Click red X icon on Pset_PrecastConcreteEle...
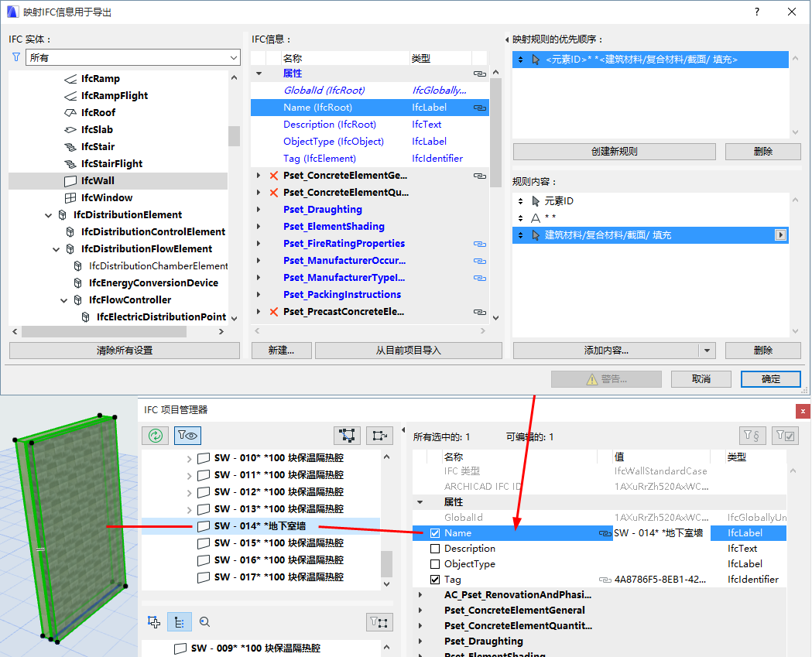This screenshot has height=657, width=812. (274, 312)
